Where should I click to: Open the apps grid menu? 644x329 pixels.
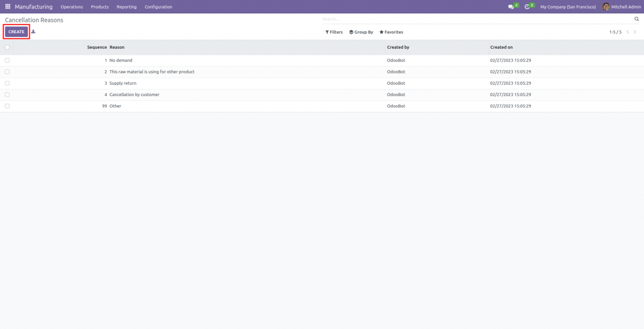pyautogui.click(x=8, y=6)
